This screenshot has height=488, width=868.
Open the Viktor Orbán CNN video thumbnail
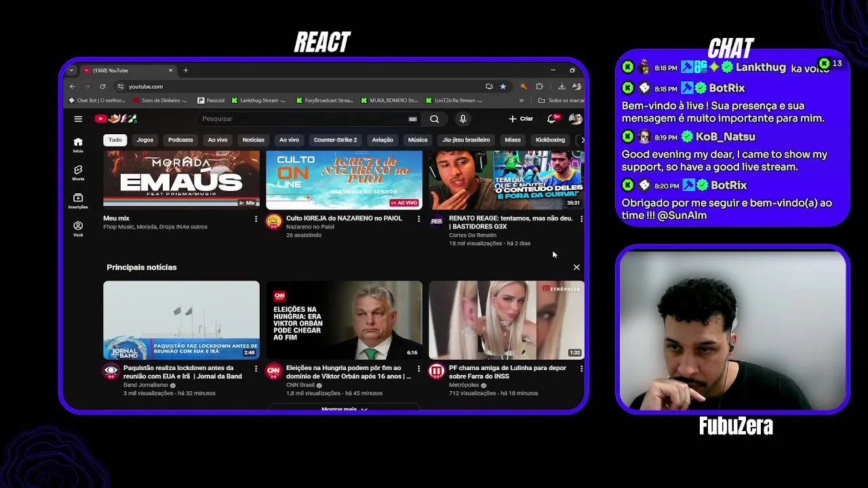coord(344,320)
